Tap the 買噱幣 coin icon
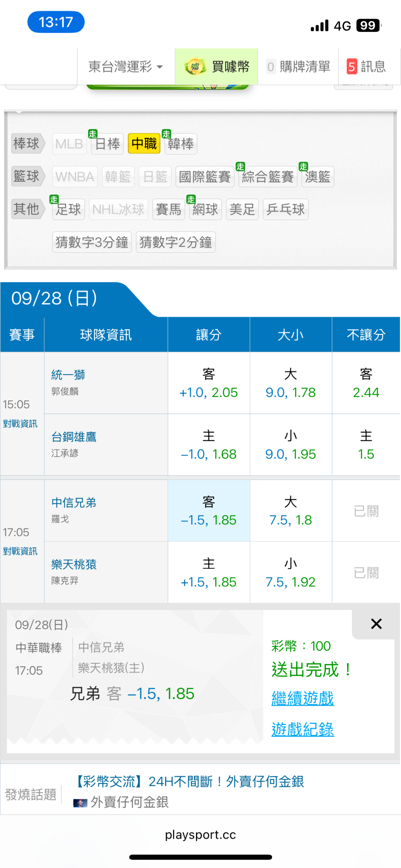 [x=195, y=67]
